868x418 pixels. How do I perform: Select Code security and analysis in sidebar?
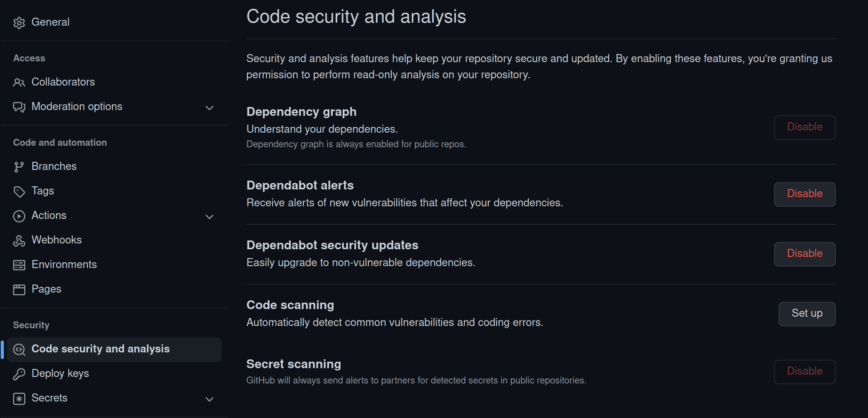pos(101,349)
